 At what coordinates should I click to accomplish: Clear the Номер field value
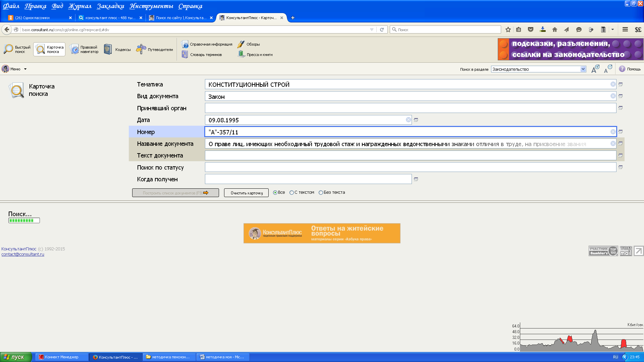click(613, 132)
